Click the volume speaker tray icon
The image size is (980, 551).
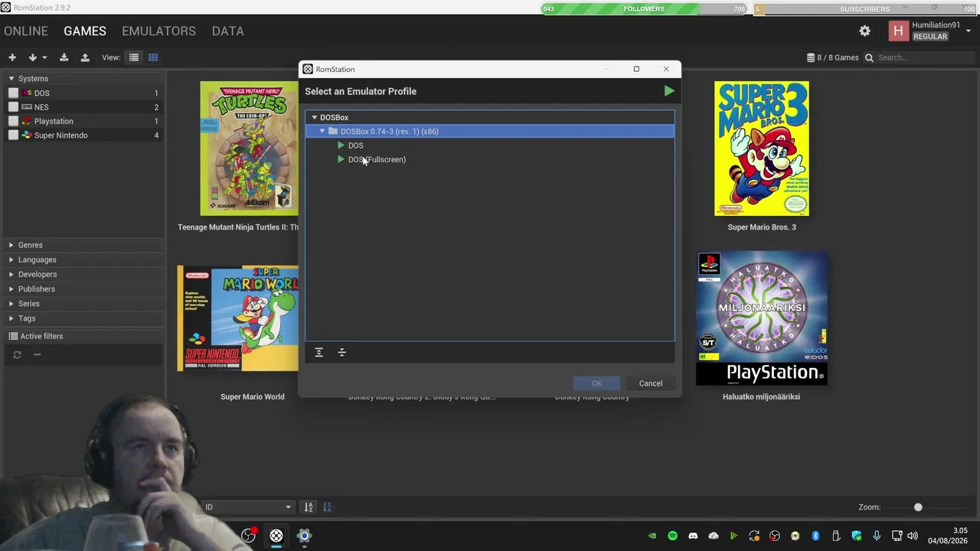click(912, 536)
